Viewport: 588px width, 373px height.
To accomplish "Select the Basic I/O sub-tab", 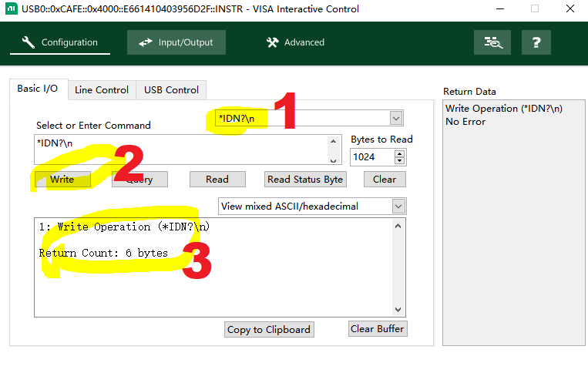I will point(38,89).
